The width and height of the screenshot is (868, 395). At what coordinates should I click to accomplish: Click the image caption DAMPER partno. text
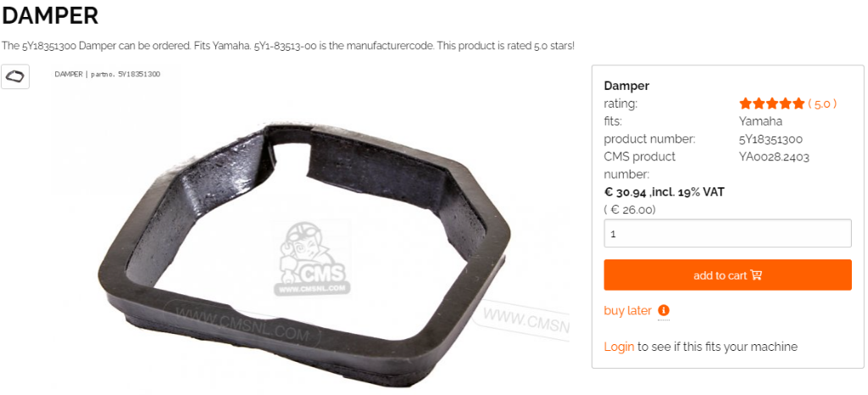(x=108, y=74)
